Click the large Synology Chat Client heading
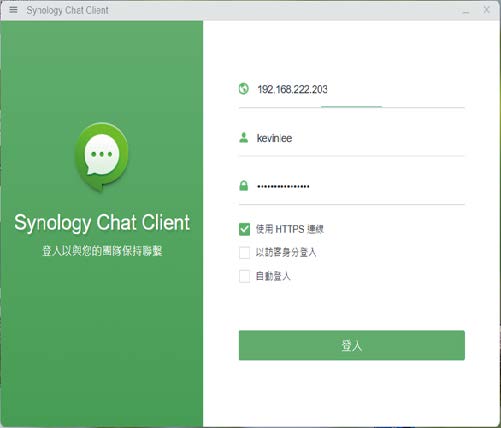 (102, 223)
